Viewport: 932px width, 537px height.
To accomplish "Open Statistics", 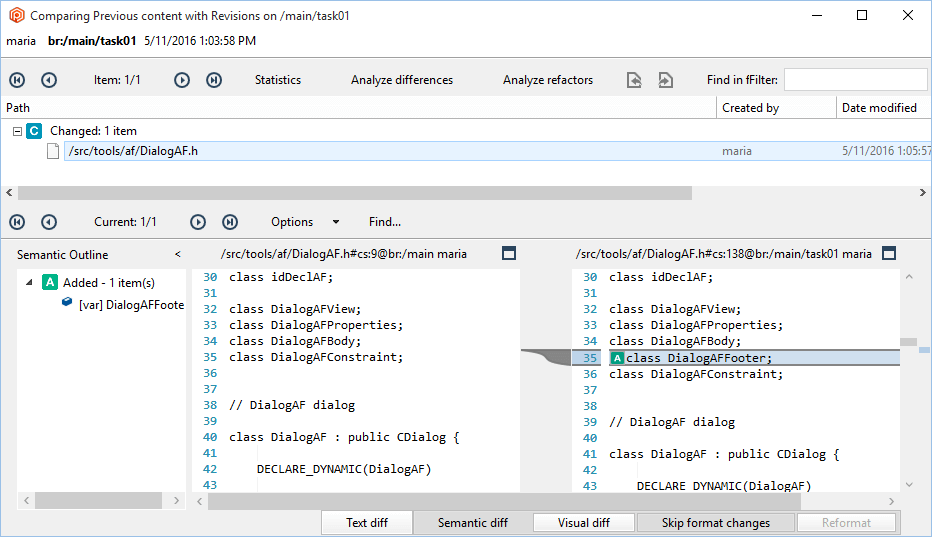I will (278, 80).
